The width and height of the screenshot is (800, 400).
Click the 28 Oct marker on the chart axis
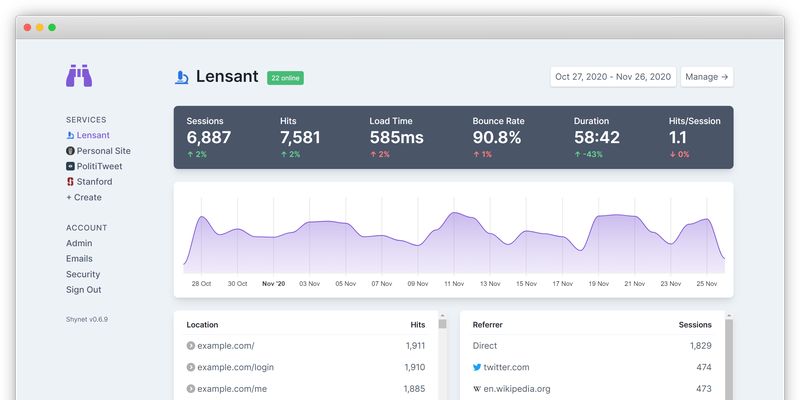201,284
